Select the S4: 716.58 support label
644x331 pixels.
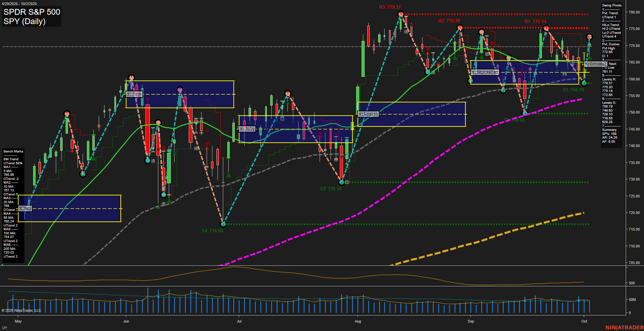click(x=212, y=231)
